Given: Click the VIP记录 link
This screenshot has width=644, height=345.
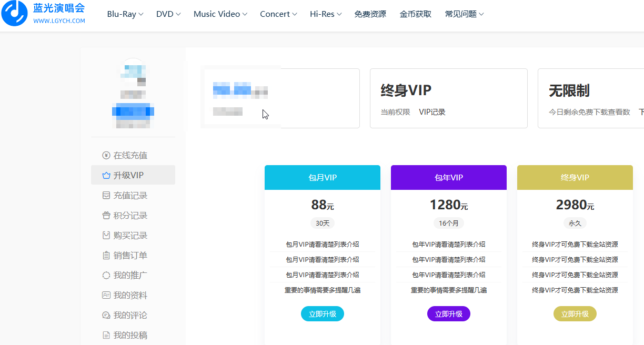Looking at the screenshot, I should point(432,112).
